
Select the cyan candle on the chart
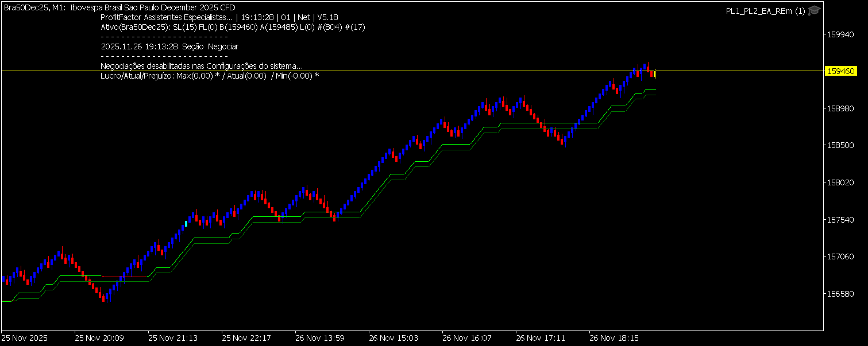tap(186, 224)
